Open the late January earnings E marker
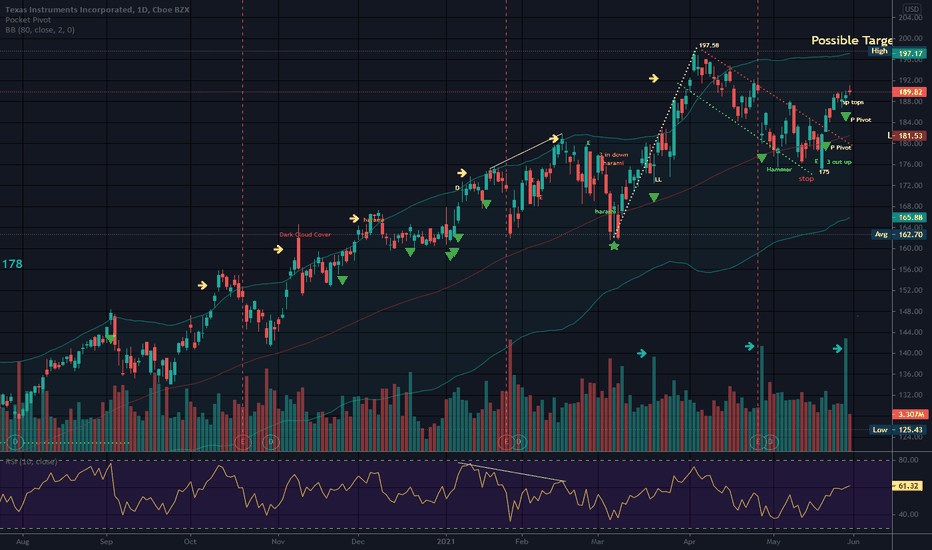The height and width of the screenshot is (550, 932). (506, 442)
